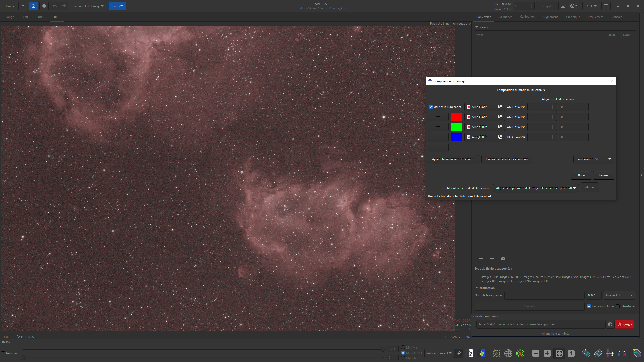Viewport: 644px width, 362px height.
Task: Flip image horizontally mirror icon
Action: [x=622, y=353]
